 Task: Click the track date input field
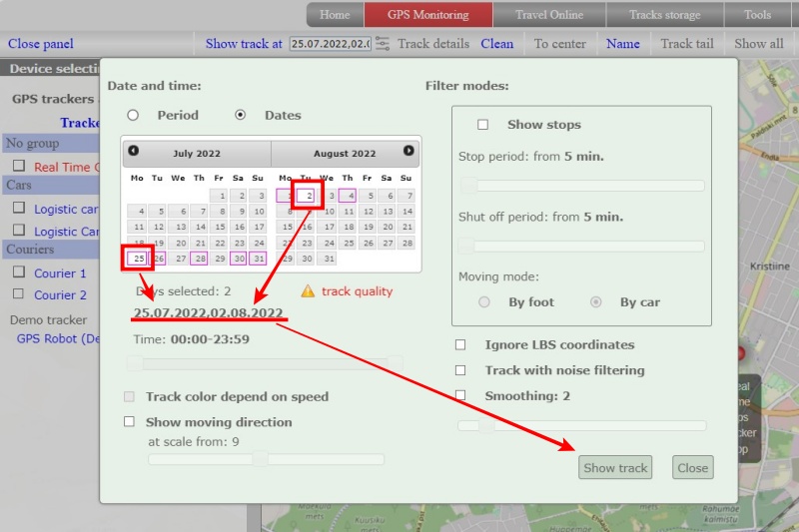point(329,44)
